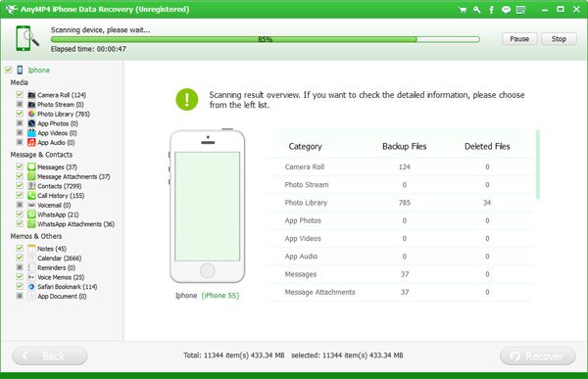
Task: Toggle the Contacts checkbox
Action: click(20, 185)
